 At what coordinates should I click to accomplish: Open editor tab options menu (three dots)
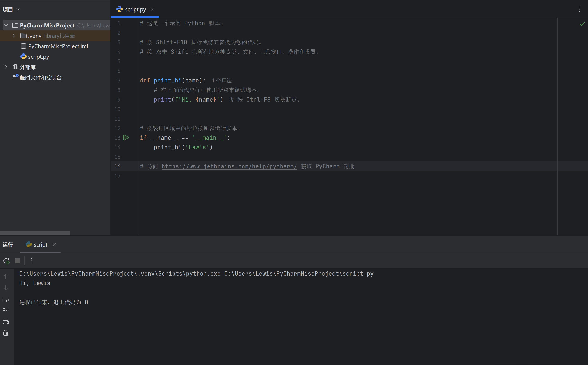[580, 9]
